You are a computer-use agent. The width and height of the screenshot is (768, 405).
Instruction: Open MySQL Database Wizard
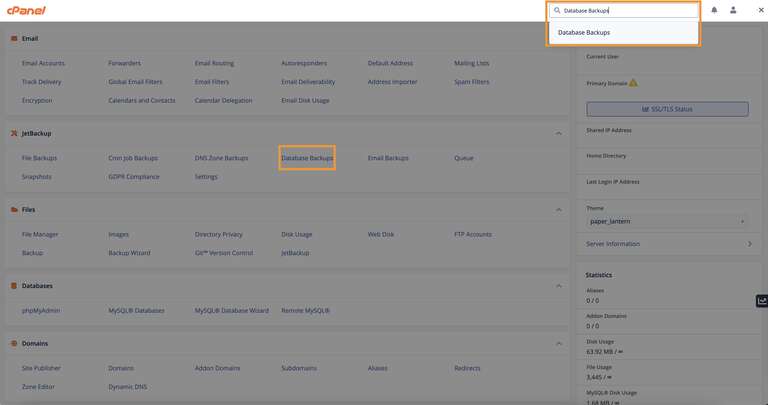(232, 310)
